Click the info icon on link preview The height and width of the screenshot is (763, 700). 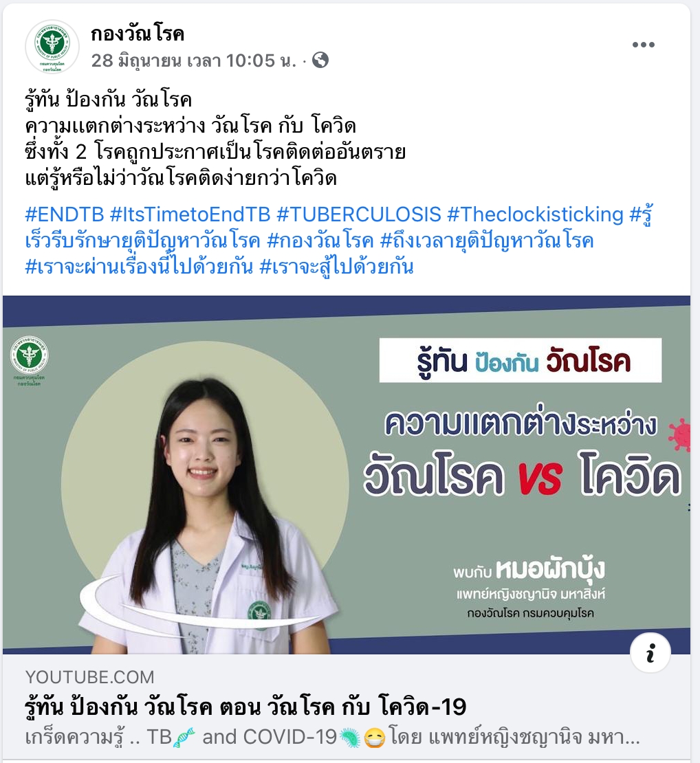tap(650, 652)
